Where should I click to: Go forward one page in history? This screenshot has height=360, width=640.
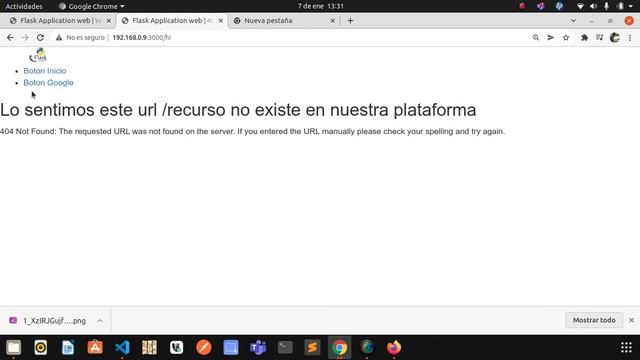pyautogui.click(x=25, y=38)
